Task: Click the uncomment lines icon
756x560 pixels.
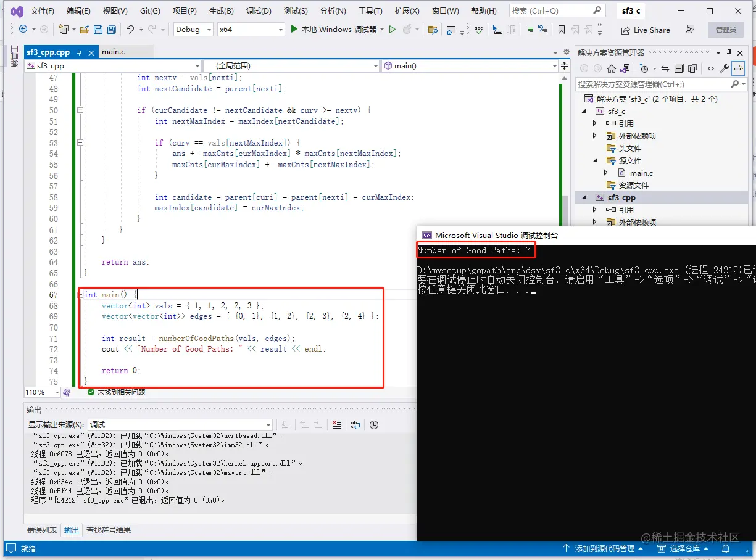Action: [x=542, y=30]
